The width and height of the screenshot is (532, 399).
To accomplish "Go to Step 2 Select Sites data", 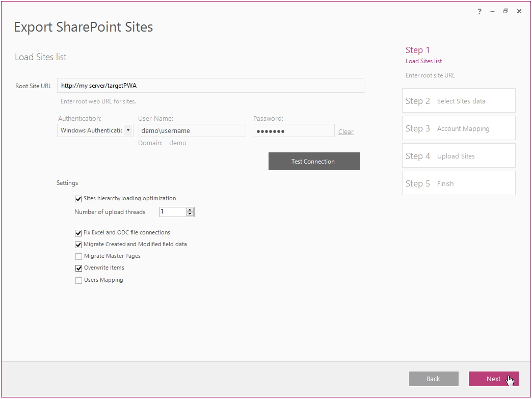I will (x=459, y=100).
